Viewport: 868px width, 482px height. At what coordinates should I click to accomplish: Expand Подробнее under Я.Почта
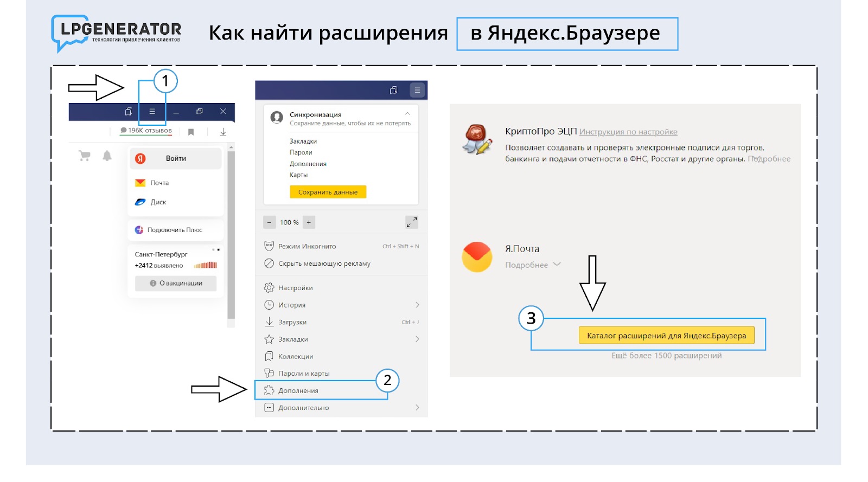point(533,265)
